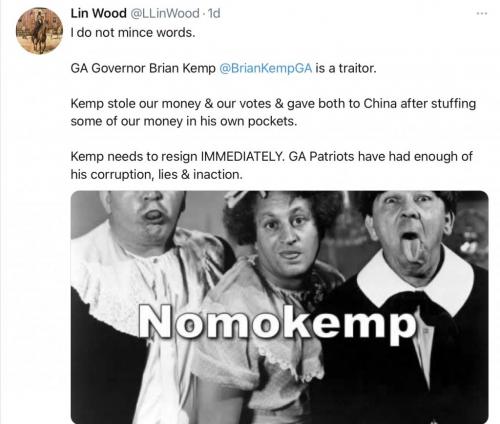Click the @LLinWood handle
This screenshot has height=424, width=500.
tap(165, 13)
